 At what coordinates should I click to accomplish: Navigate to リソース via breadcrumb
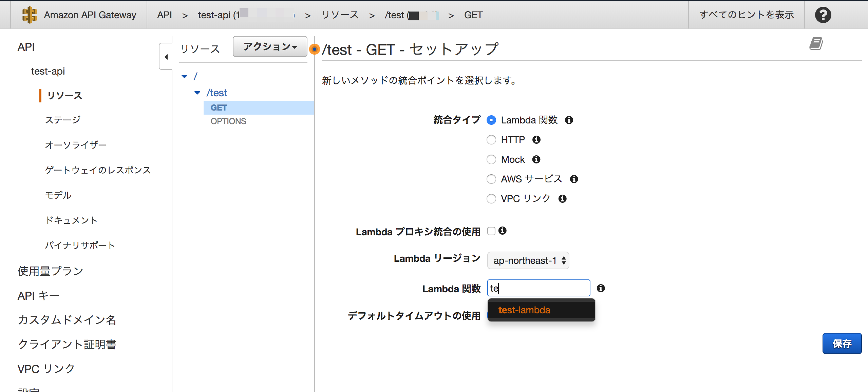340,15
